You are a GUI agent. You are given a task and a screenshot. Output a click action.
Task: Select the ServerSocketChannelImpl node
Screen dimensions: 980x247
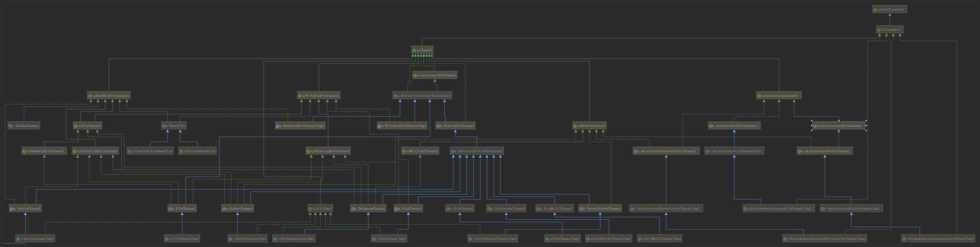click(x=493, y=238)
